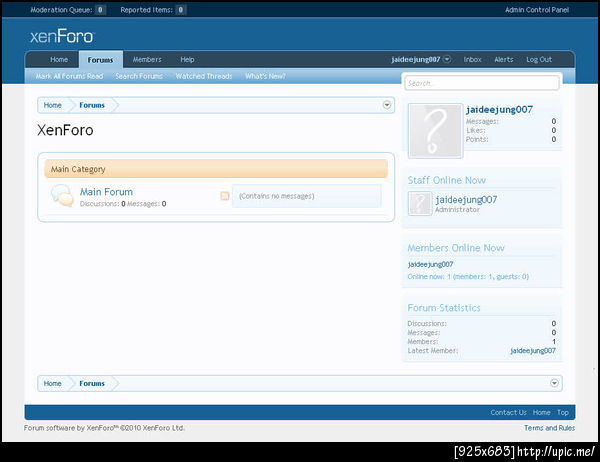Click the jaideejung007 username in navigation bar

[x=416, y=60]
